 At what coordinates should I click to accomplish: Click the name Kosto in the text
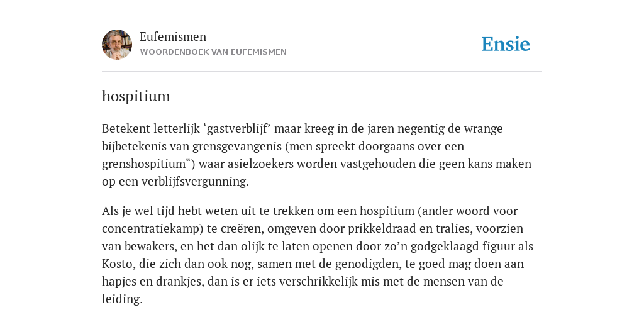pos(117,264)
